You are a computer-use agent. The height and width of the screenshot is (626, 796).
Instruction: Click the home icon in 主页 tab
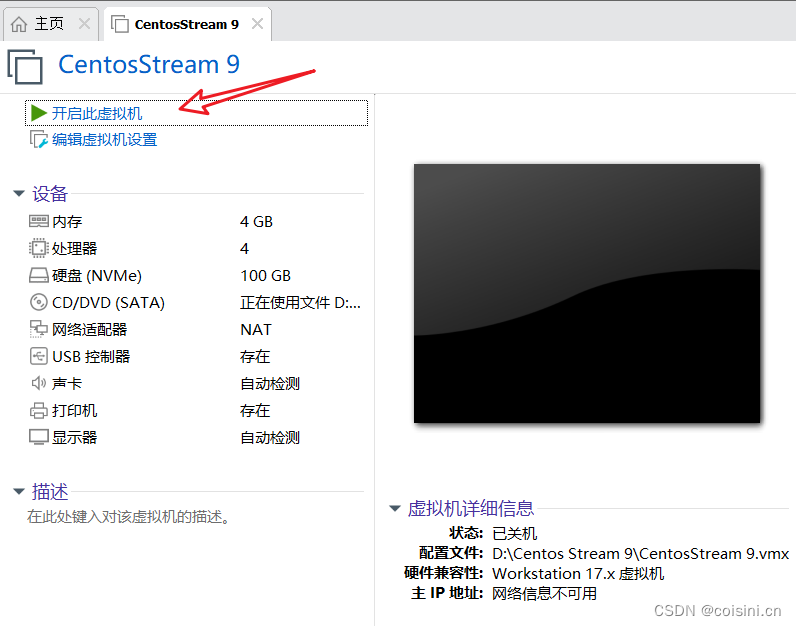19,24
